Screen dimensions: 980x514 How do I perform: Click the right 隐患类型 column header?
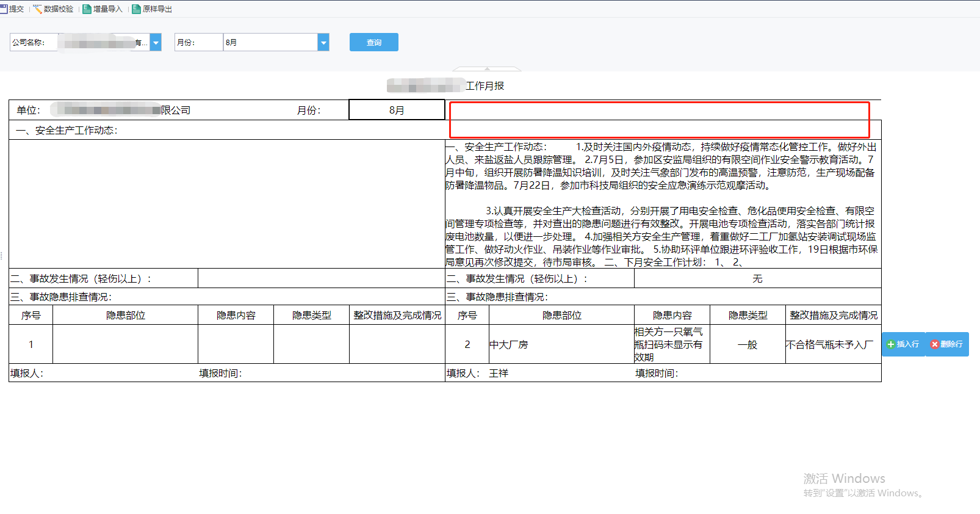[x=748, y=315]
